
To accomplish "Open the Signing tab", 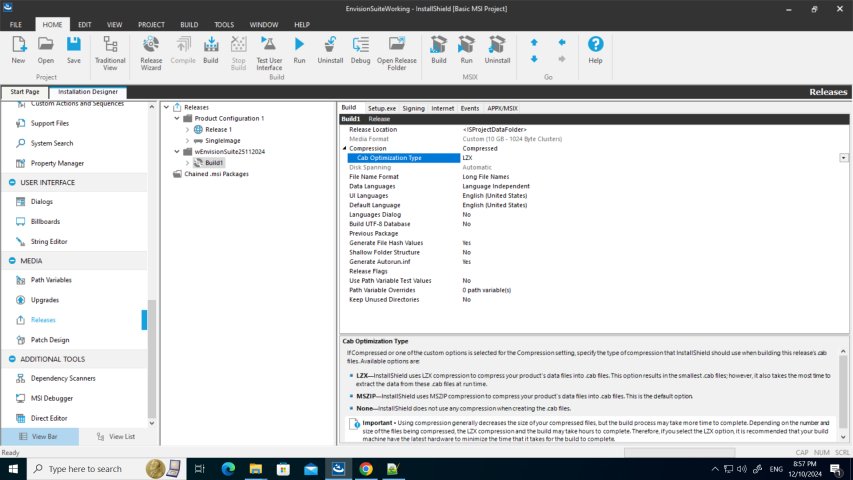I will click(x=413, y=108).
